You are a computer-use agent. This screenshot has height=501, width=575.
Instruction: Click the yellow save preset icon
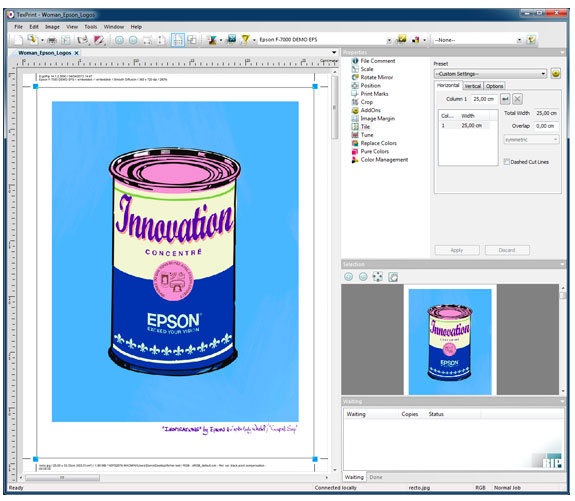pos(556,73)
